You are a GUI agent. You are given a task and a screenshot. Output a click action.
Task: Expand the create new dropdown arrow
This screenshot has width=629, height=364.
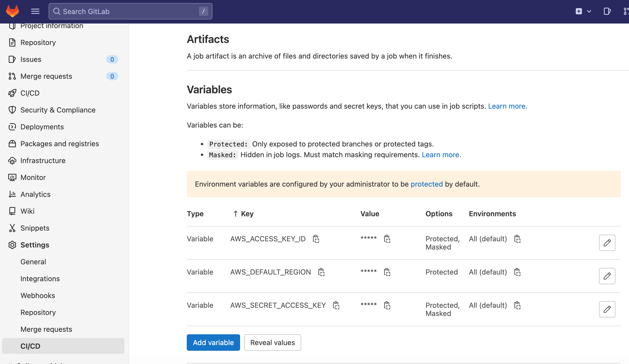(x=589, y=11)
